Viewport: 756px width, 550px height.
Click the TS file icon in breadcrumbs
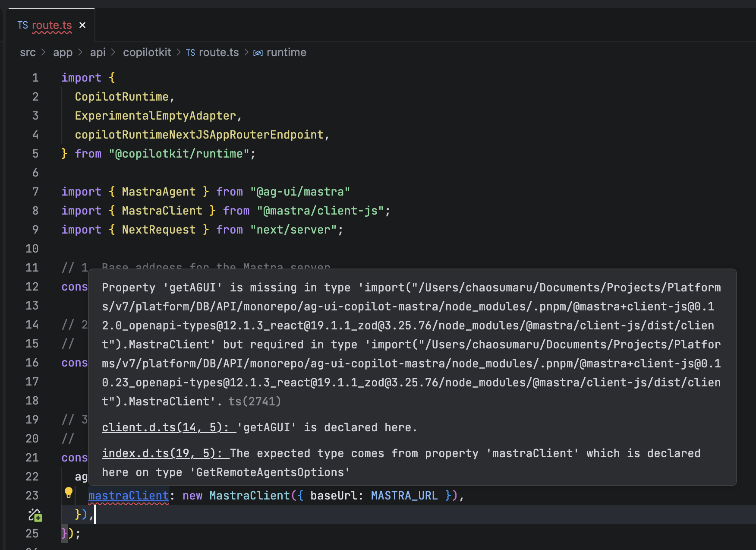point(190,53)
